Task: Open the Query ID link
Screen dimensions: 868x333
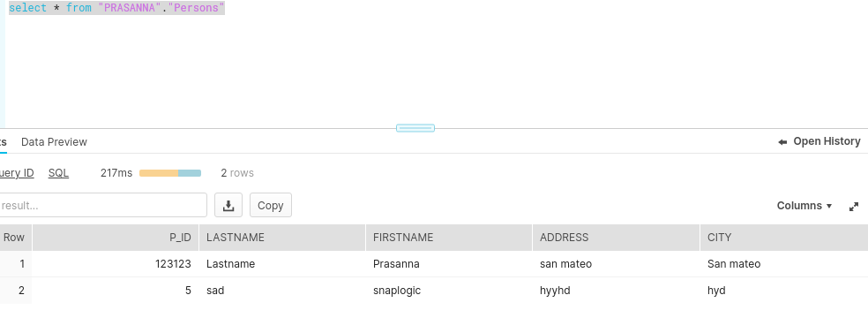Action: [x=16, y=173]
